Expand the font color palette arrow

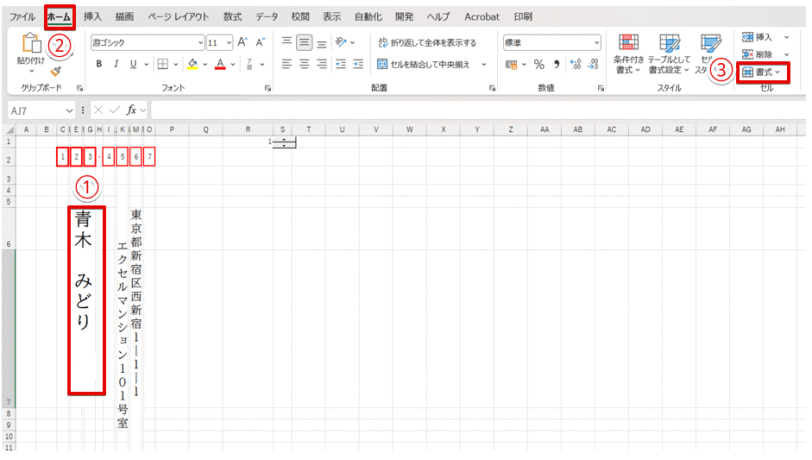pos(233,64)
